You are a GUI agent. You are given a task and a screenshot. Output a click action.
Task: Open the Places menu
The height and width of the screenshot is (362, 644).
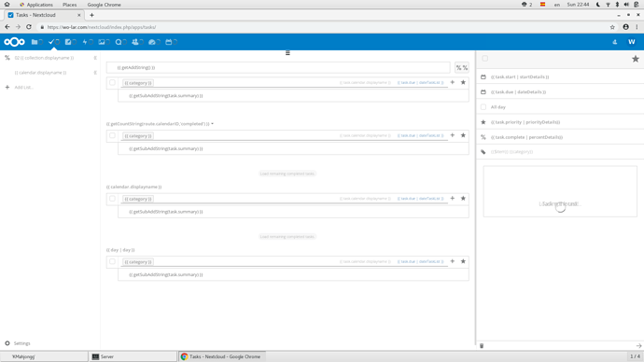tap(69, 5)
